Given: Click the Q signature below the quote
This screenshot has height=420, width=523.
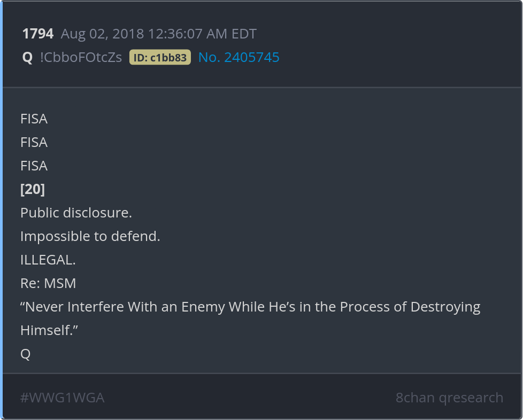Looking at the screenshot, I should pos(25,354).
